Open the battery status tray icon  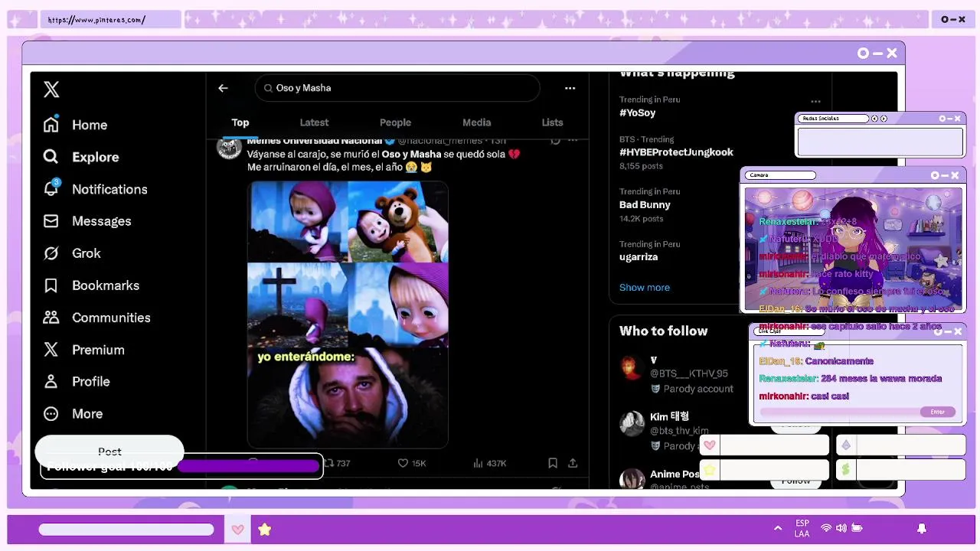click(x=857, y=528)
